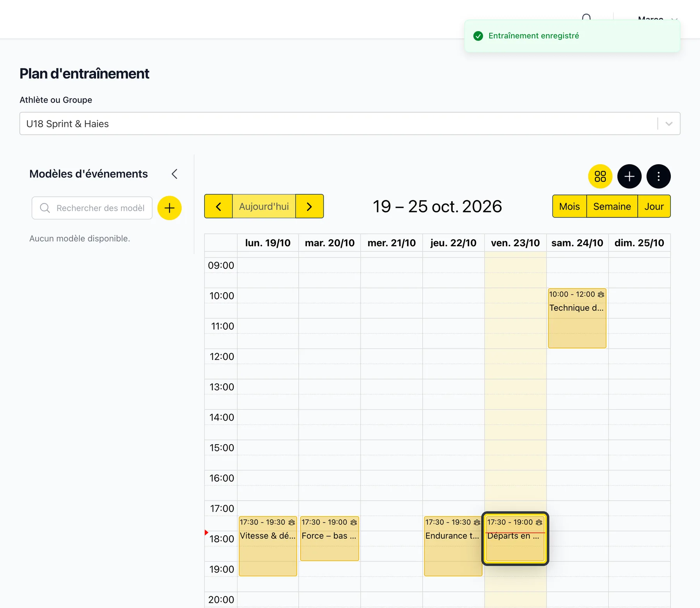Image resolution: width=700 pixels, height=608 pixels.
Task: Select the dim. 25/10 column header
Action: [x=639, y=243]
